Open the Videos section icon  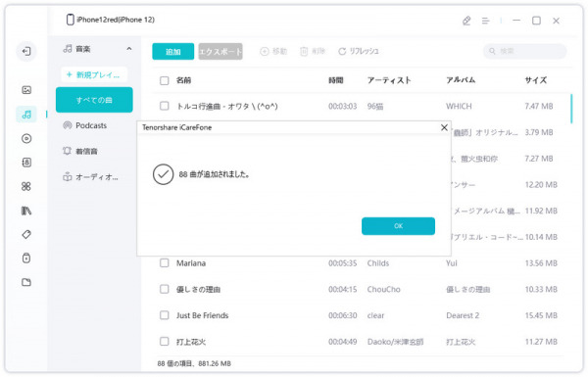point(26,139)
